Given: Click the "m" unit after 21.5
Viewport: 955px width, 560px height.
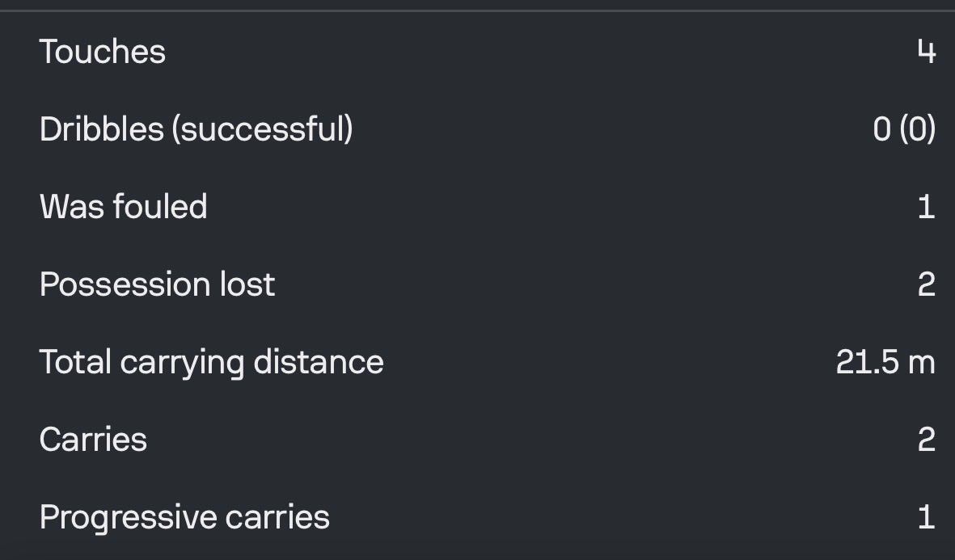Looking at the screenshot, I should point(922,364).
